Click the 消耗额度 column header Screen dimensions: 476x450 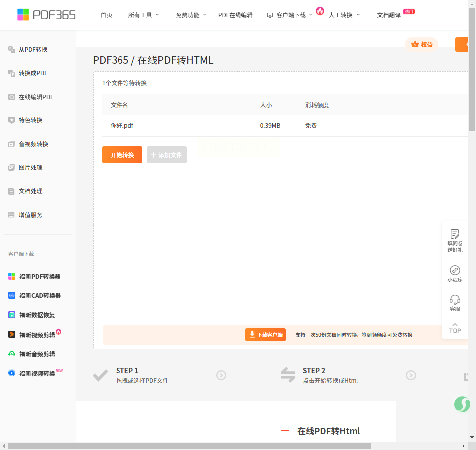click(317, 105)
